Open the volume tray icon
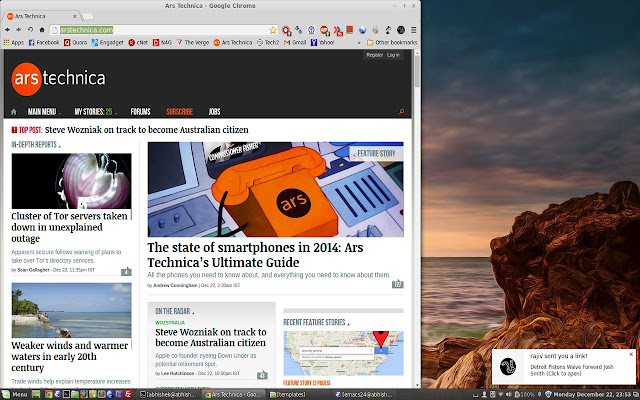The height and width of the screenshot is (400, 640). tap(509, 394)
